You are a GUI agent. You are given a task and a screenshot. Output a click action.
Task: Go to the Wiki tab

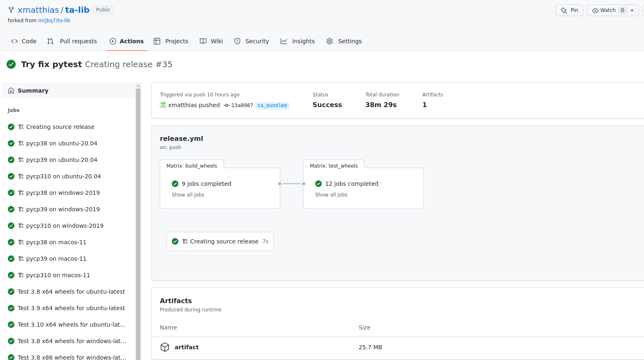pyautogui.click(x=211, y=41)
